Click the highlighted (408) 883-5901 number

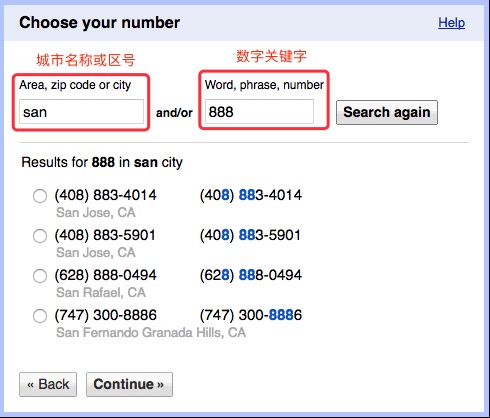coord(250,235)
